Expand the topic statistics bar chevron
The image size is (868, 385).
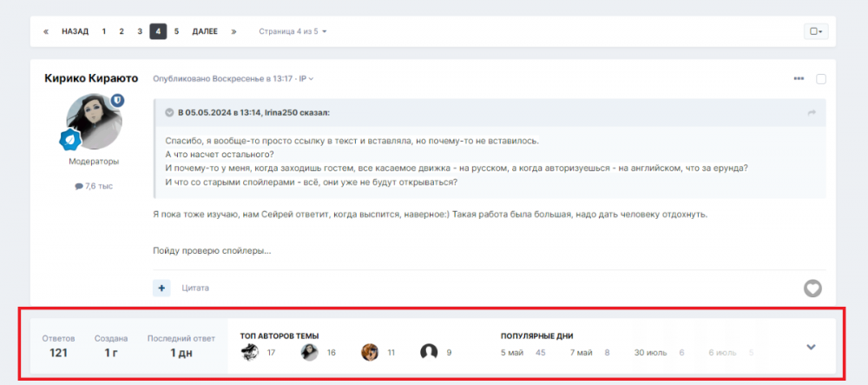tap(811, 347)
